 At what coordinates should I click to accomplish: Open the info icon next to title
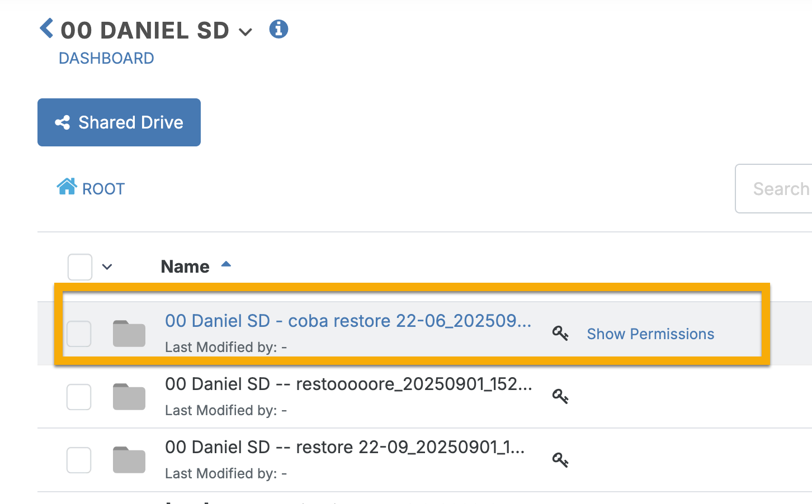tap(278, 28)
